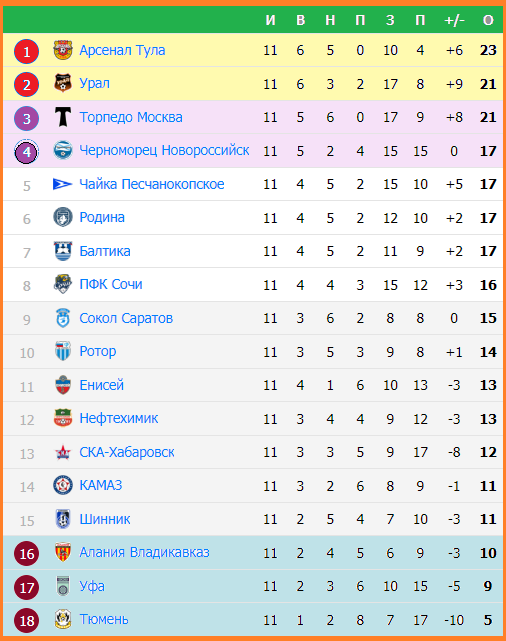
Task: Open the Родина team page link
Action: pos(102,217)
